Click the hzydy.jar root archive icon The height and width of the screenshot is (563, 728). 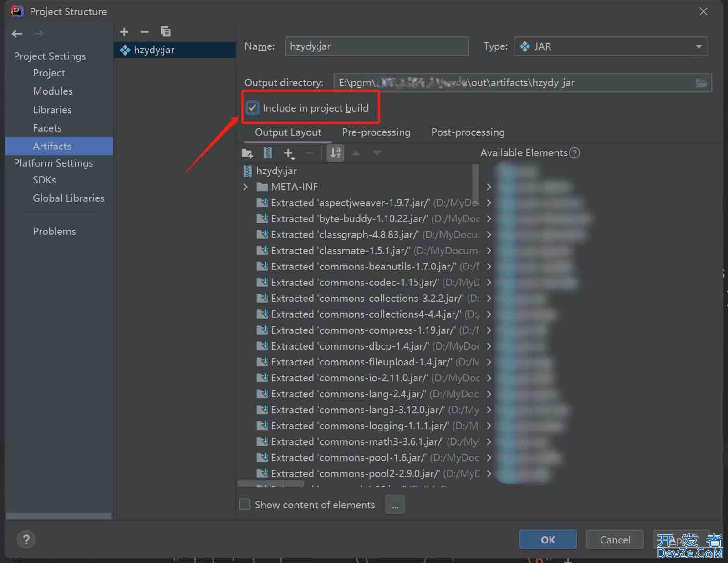pos(248,171)
